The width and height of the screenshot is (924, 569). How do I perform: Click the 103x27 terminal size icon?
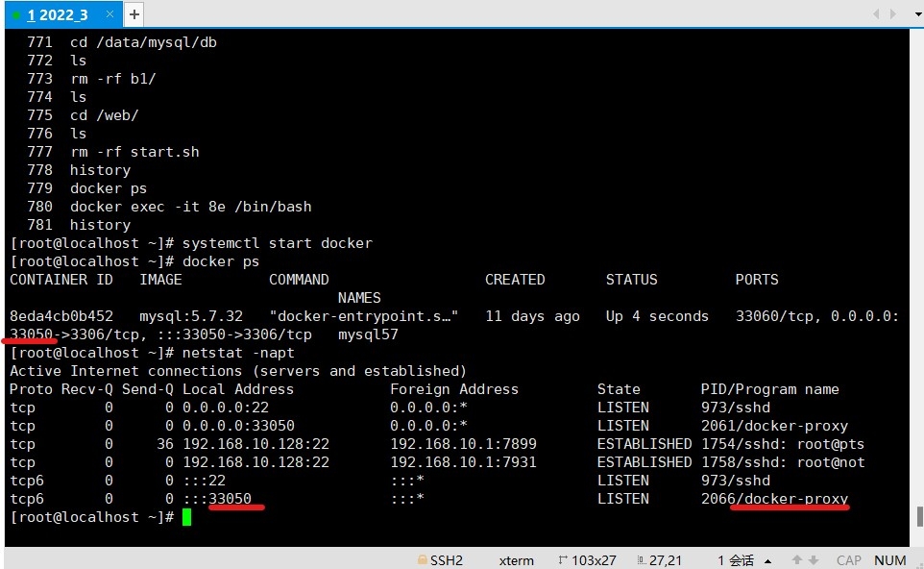(x=563, y=560)
